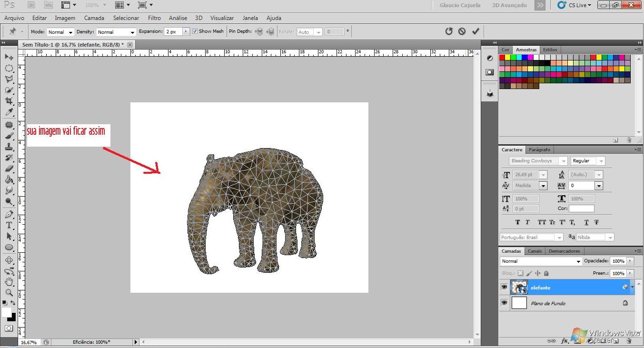Toggle lock transparent pixels
The width and height of the screenshot is (644, 348).
(x=520, y=273)
